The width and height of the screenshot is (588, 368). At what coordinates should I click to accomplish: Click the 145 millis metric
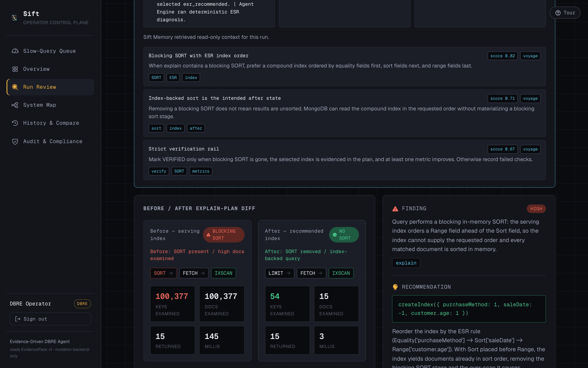(222, 340)
